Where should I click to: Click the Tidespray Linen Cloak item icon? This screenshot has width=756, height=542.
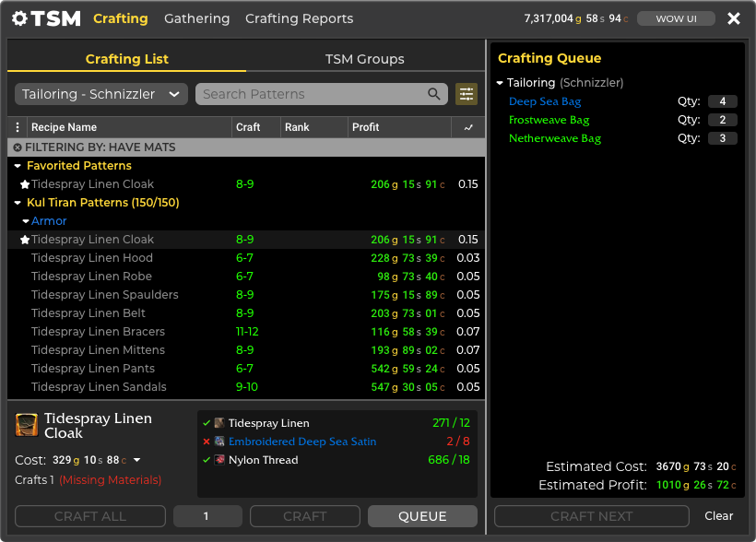tap(27, 425)
